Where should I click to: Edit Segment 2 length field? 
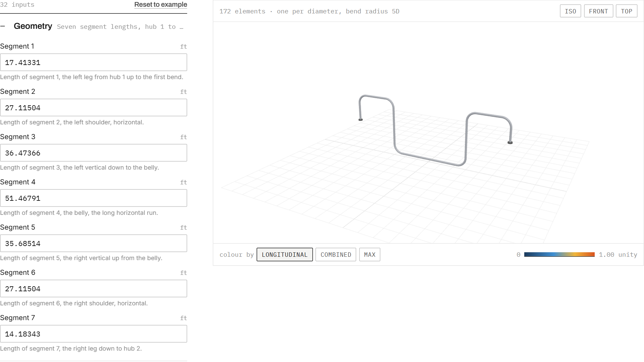(x=94, y=108)
